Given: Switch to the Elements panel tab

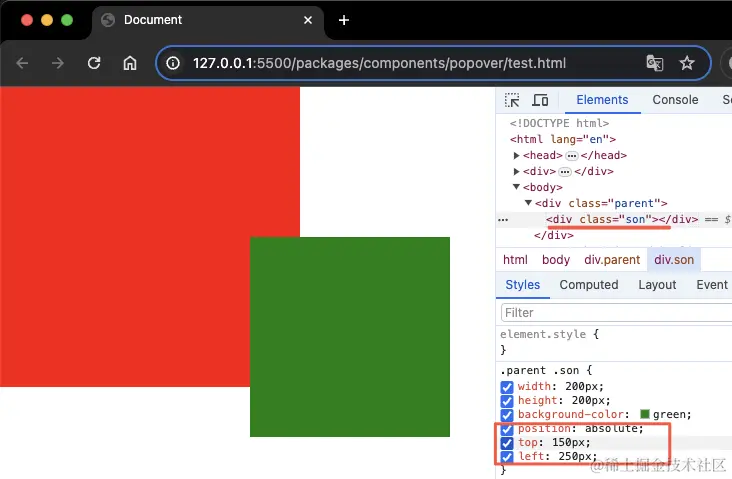Looking at the screenshot, I should [x=602, y=100].
